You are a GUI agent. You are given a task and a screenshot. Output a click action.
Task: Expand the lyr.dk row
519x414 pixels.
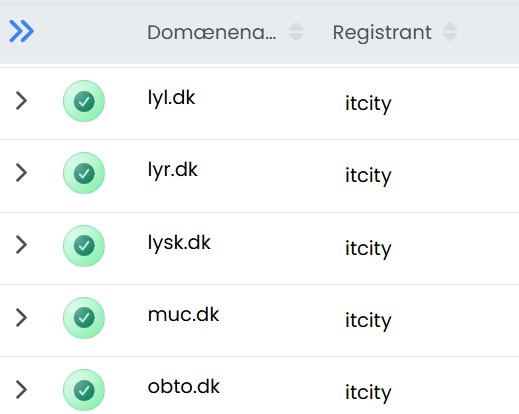pyautogui.click(x=21, y=173)
